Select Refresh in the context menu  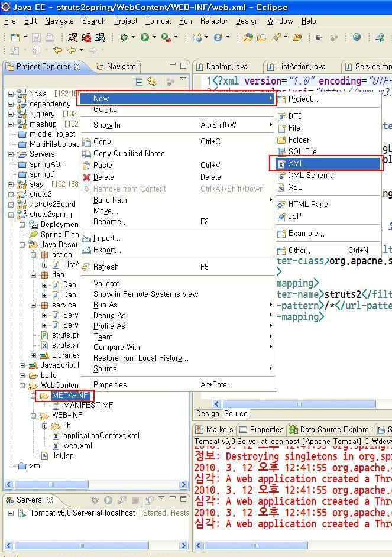177,267
